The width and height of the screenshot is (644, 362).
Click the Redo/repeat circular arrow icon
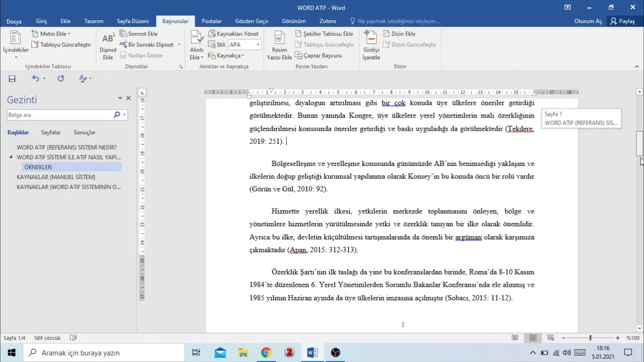click(x=61, y=78)
